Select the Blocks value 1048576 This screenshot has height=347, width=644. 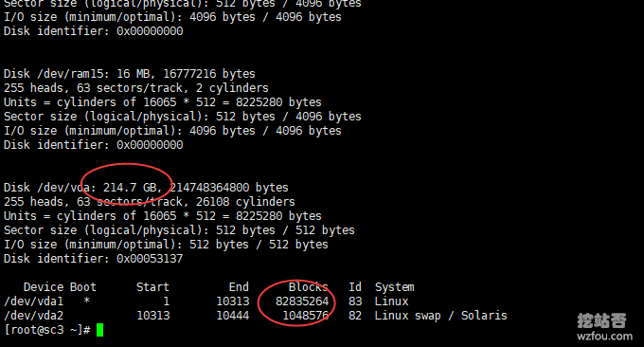click(305, 316)
